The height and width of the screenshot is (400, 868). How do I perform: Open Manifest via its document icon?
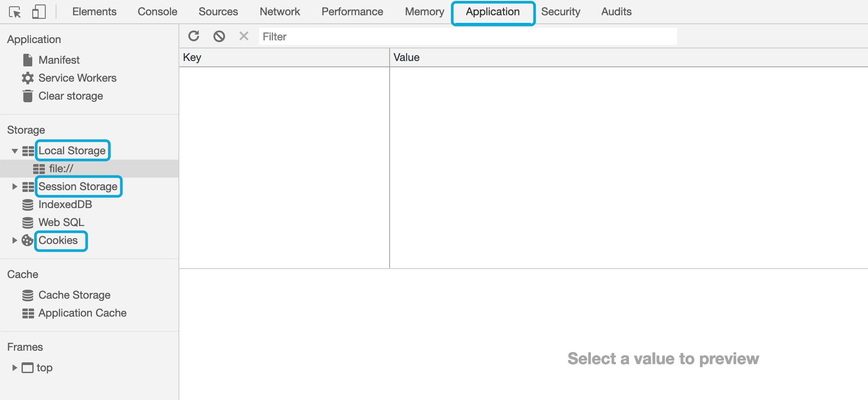tap(28, 60)
